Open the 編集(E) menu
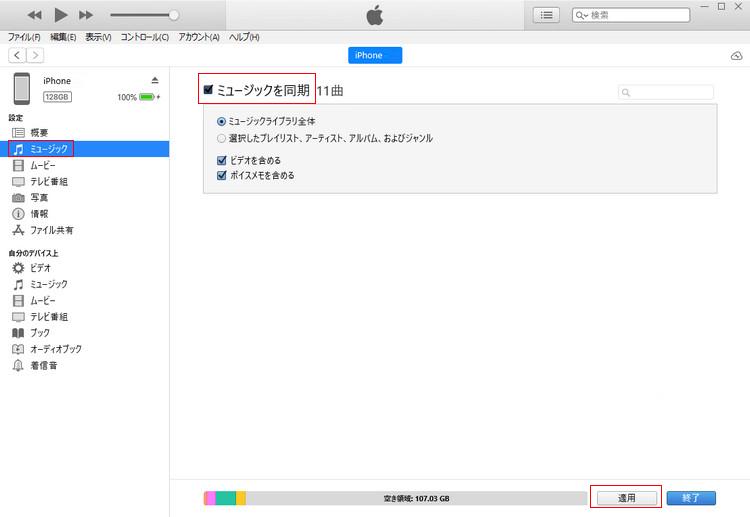Viewport: 750px width, 517px height. coord(63,37)
